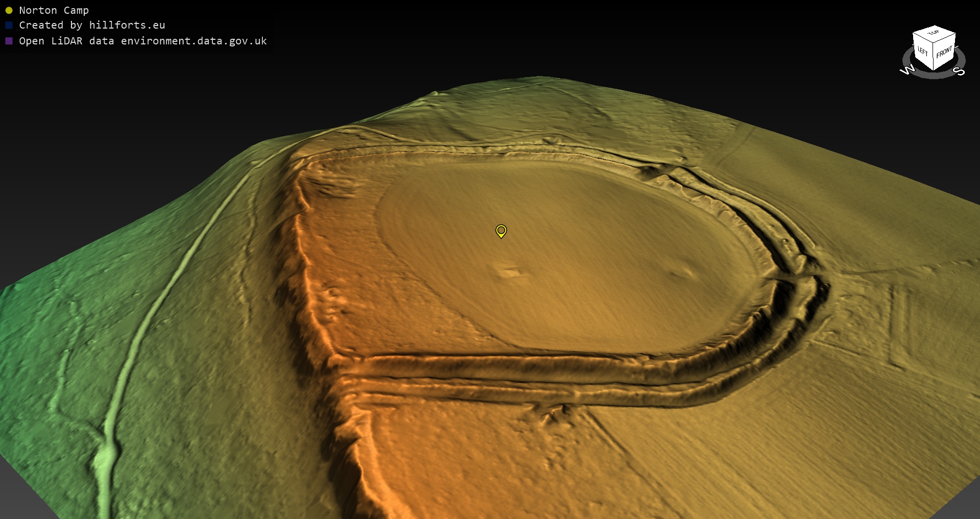Click the S compass direction letter
Image resolution: width=980 pixels, height=519 pixels.
click(x=960, y=71)
